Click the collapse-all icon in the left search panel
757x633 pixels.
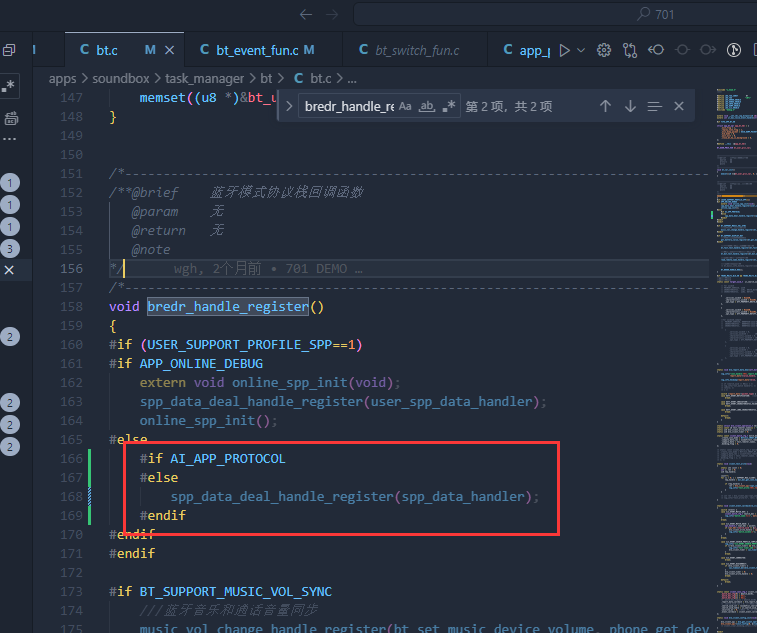click(9, 50)
